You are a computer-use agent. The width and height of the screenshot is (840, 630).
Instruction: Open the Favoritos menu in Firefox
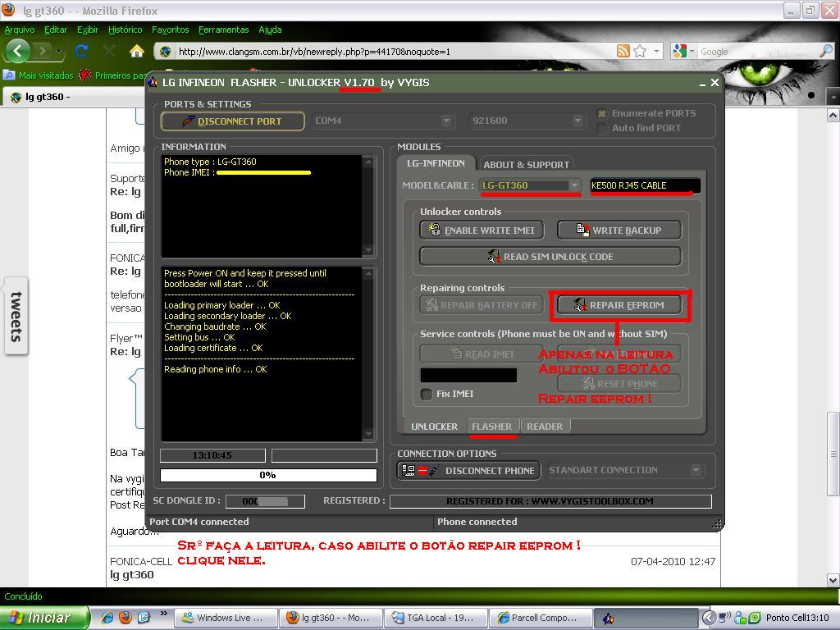click(x=171, y=30)
